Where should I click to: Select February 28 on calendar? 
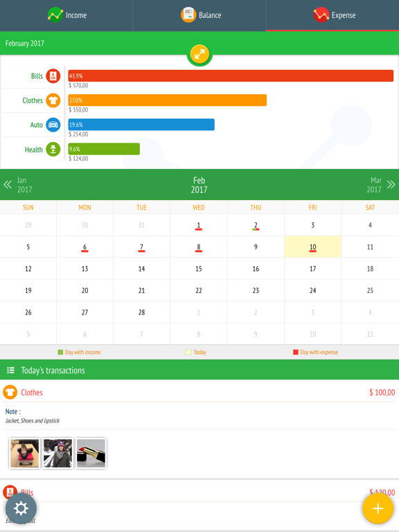[x=141, y=312]
